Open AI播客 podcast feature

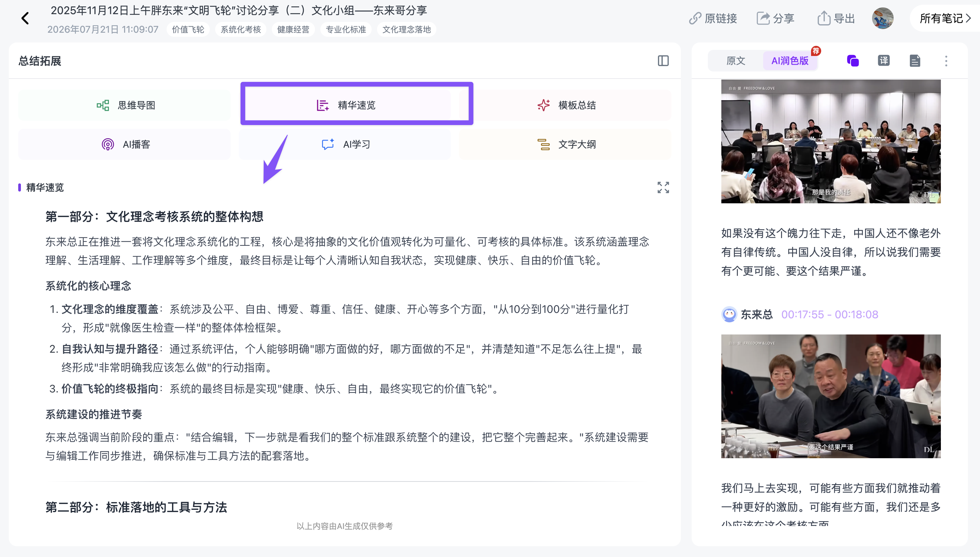pyautogui.click(x=124, y=144)
